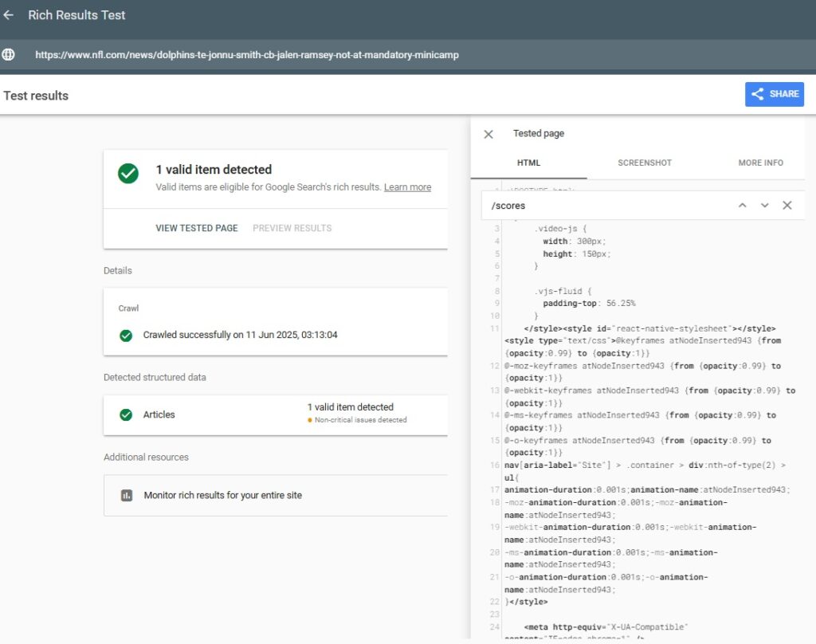The image size is (816, 644).
Task: Click the Rich Results Test title
Action: [x=76, y=15]
